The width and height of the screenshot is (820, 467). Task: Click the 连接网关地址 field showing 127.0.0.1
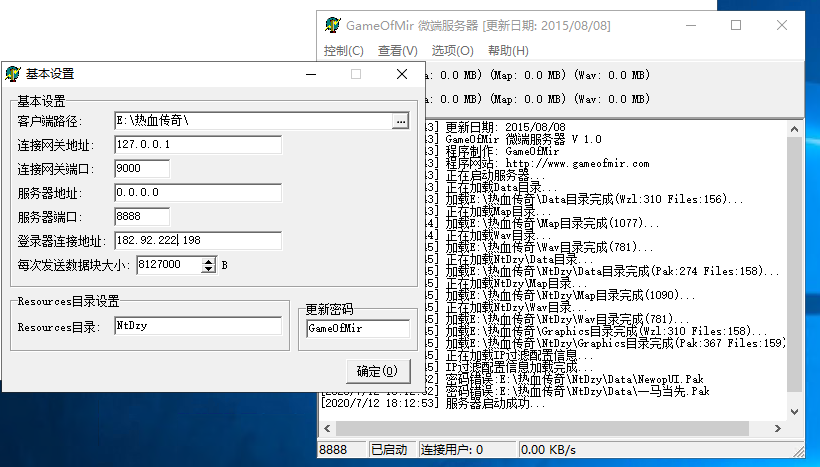198,145
